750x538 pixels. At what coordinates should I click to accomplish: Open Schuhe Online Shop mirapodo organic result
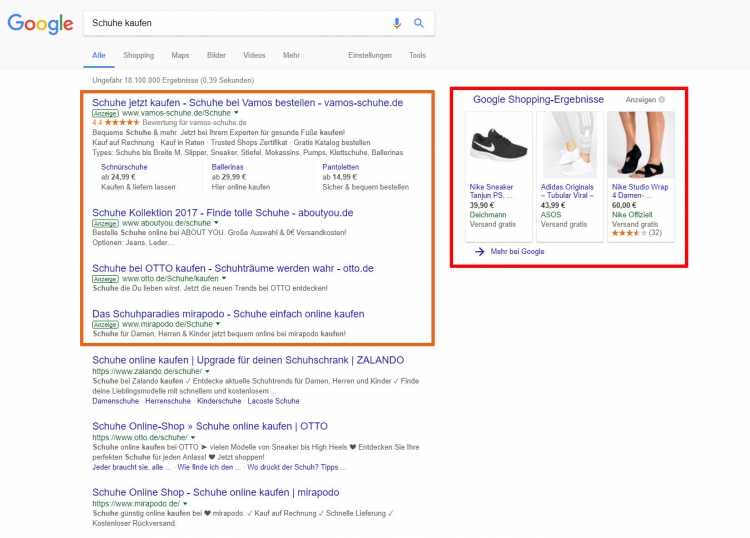215,492
